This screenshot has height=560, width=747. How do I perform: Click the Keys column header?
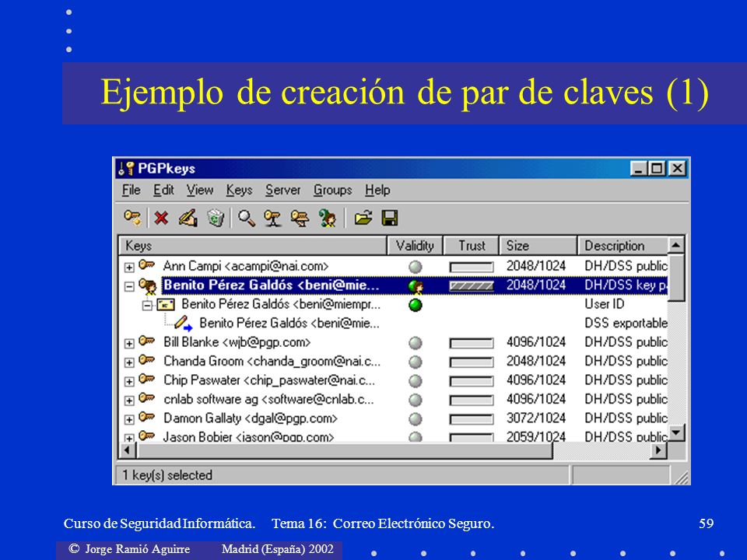(252, 246)
